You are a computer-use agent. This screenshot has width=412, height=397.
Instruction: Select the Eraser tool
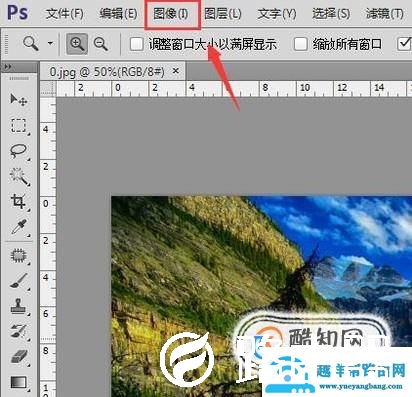[x=19, y=356]
